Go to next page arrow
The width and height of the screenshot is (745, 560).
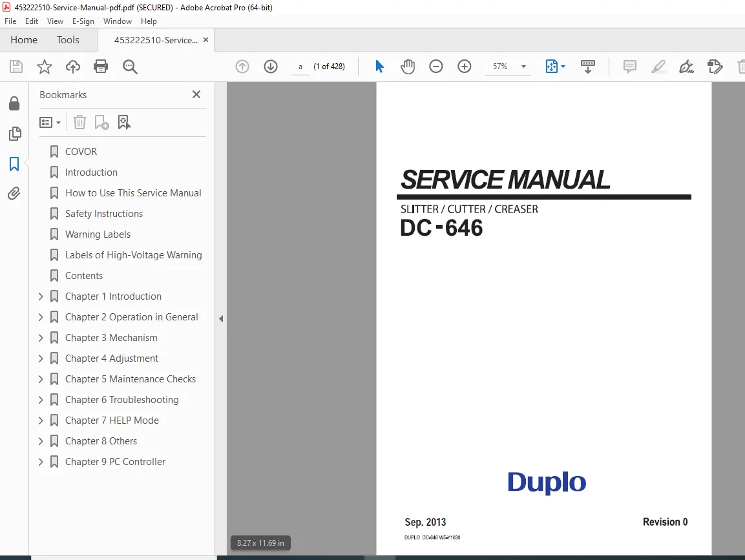(x=271, y=67)
